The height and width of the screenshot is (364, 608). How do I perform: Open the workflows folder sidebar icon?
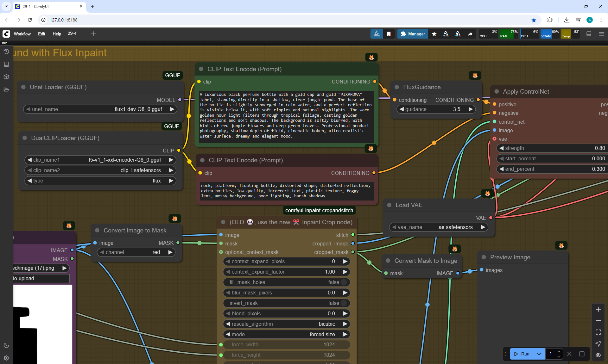point(6,89)
